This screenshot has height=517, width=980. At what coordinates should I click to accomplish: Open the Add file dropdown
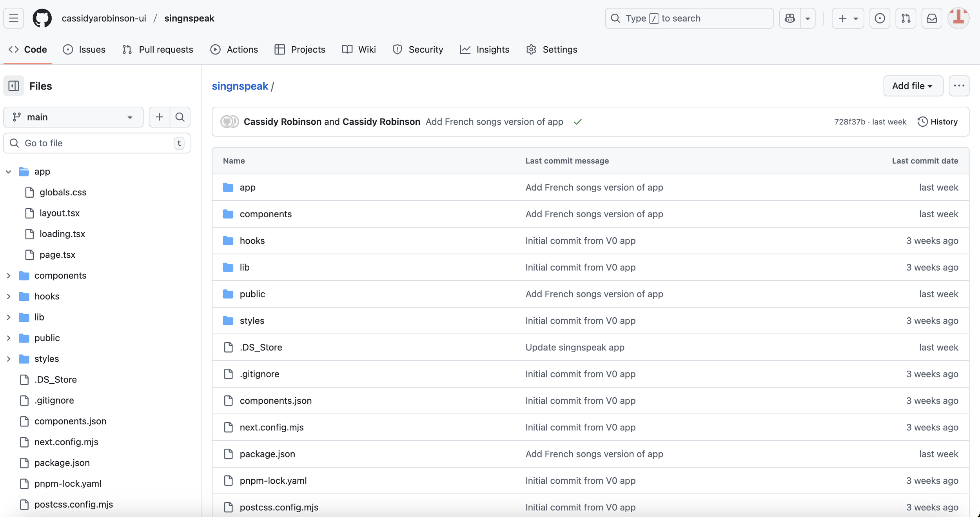[x=913, y=86]
